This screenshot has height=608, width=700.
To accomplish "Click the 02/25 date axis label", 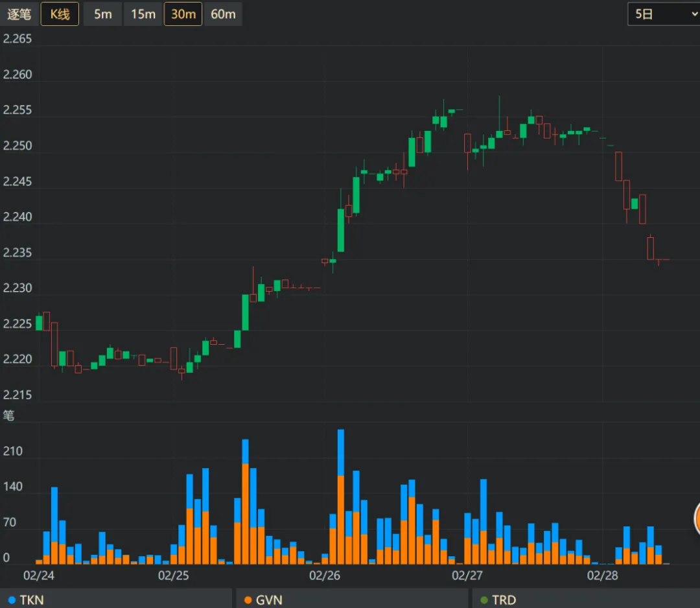I will [x=173, y=575].
